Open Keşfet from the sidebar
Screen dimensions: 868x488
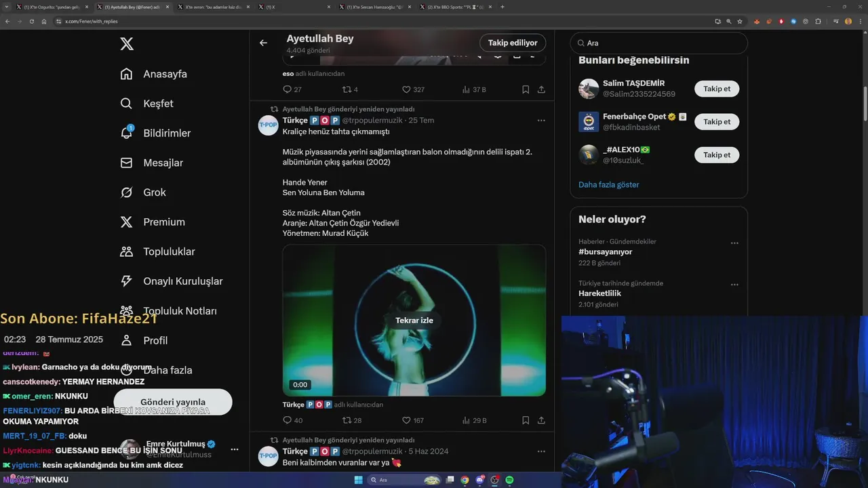coord(146,104)
